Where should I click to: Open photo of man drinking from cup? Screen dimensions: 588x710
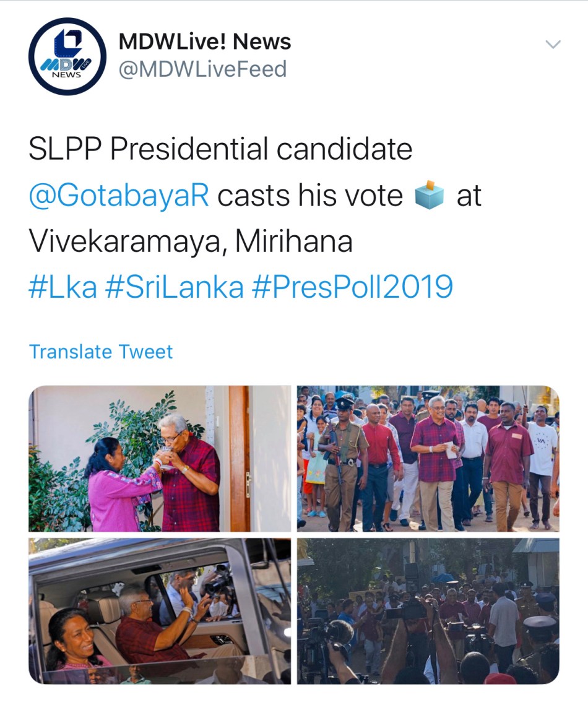coord(160,459)
